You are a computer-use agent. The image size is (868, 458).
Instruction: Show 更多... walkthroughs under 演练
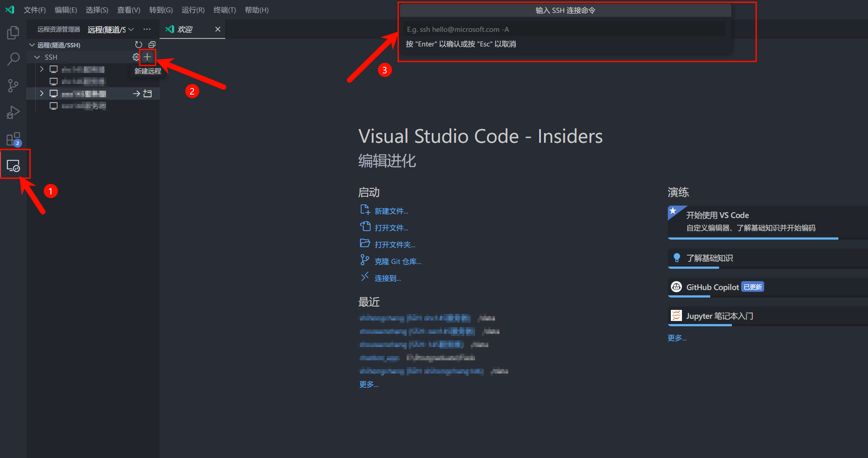pos(677,338)
